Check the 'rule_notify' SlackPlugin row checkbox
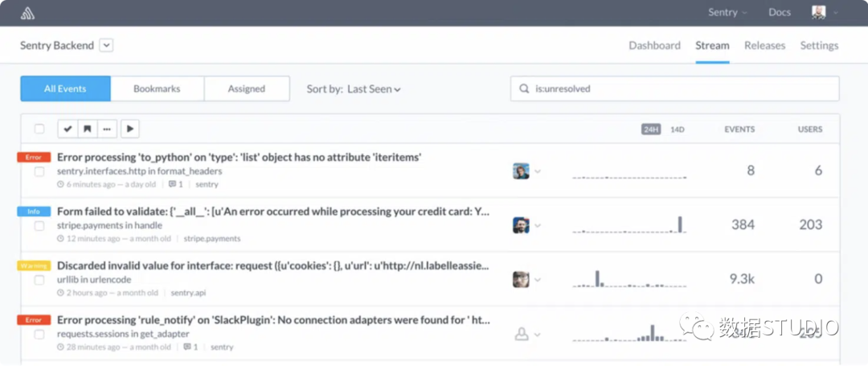This screenshot has width=868, height=366. point(39,335)
